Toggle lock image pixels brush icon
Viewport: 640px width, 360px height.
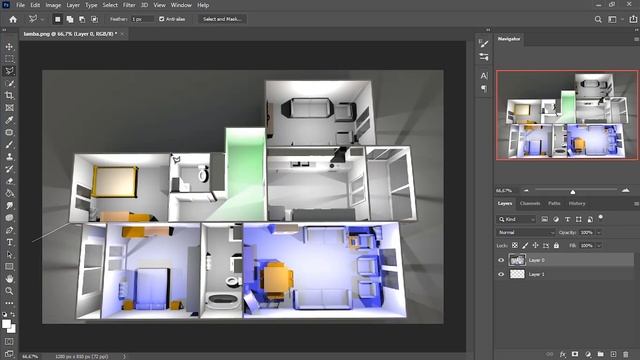point(525,245)
